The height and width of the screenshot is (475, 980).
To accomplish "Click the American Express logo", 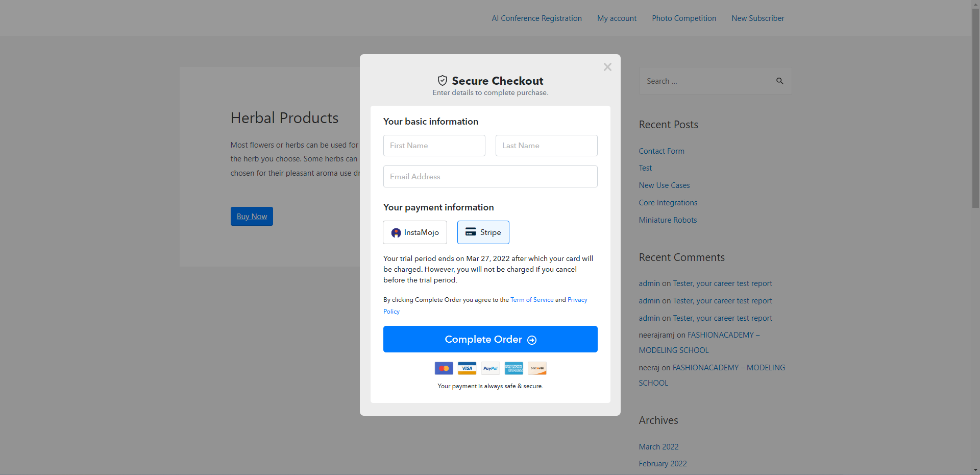I will (514, 368).
